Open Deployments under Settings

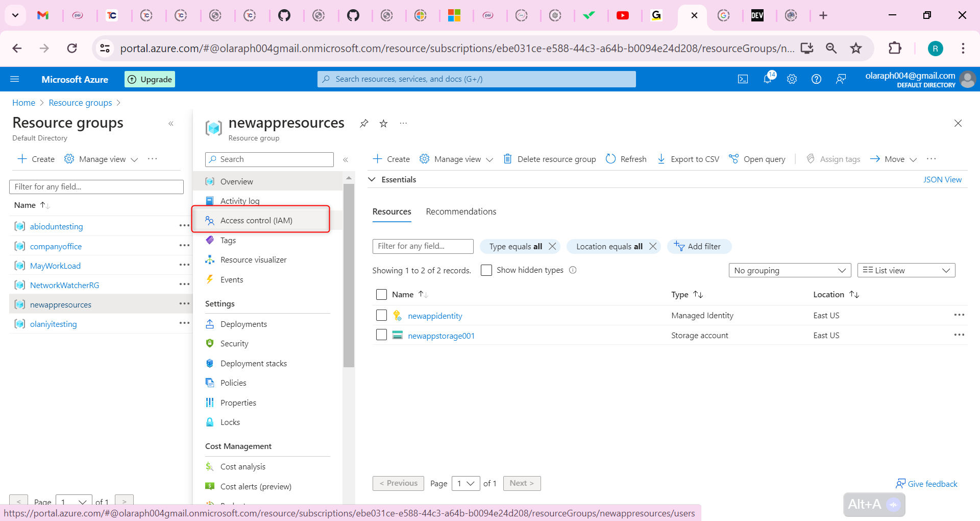coord(268,324)
